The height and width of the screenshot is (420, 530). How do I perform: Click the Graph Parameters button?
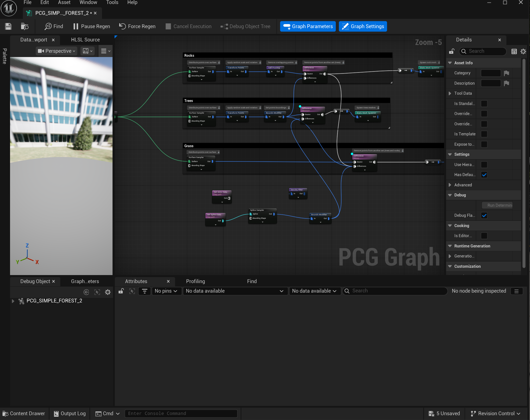[x=308, y=26]
